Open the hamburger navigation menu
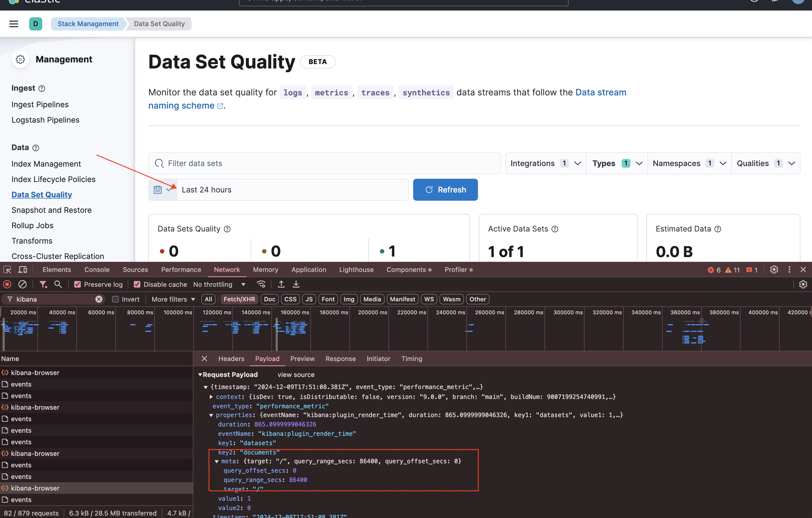The width and height of the screenshot is (812, 518). click(x=14, y=24)
